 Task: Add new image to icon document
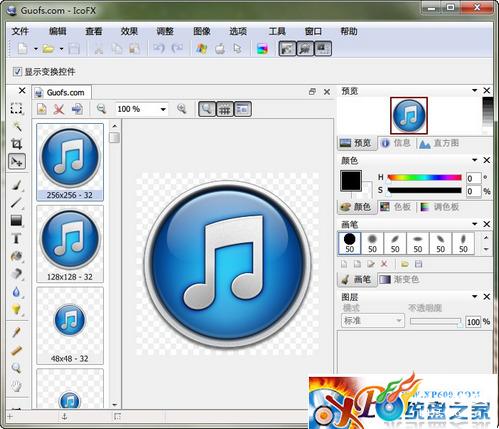pyautogui.click(x=42, y=109)
